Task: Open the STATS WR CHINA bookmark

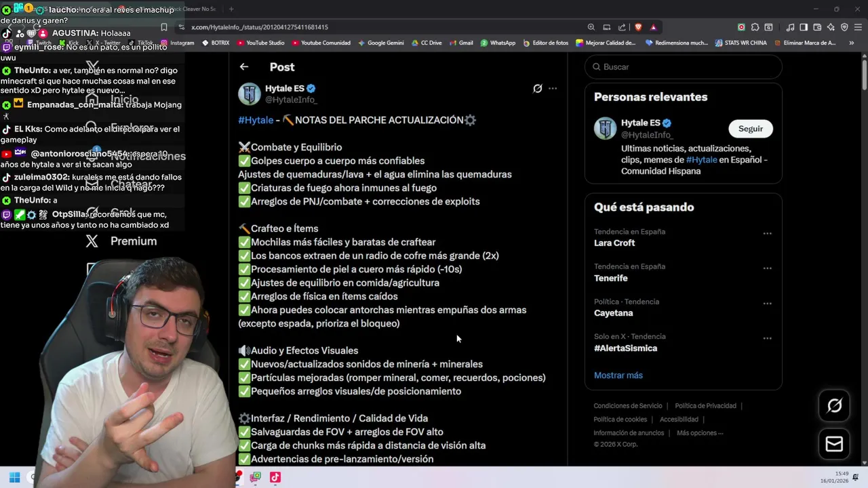Action: coord(741,43)
